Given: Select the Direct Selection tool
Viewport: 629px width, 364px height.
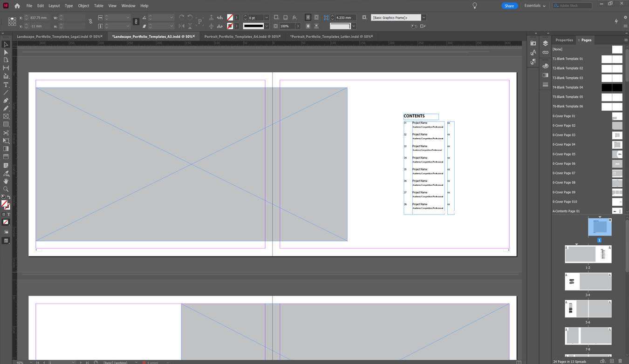Looking at the screenshot, I should coord(6,52).
